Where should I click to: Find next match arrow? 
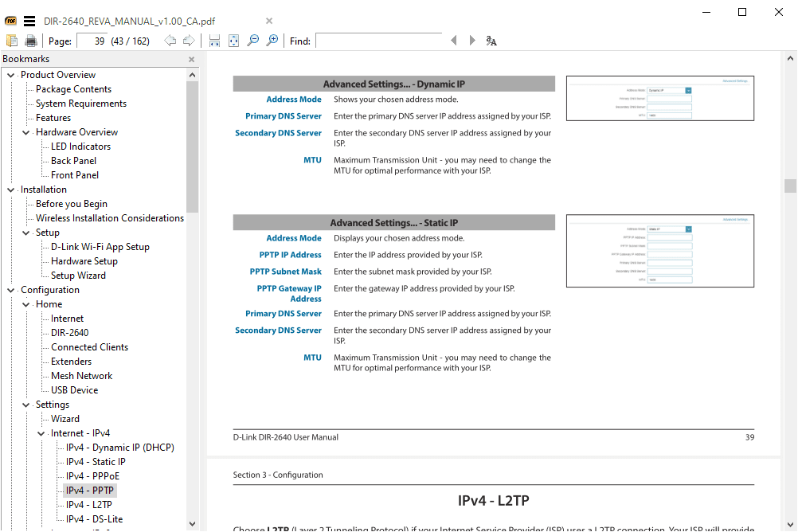point(472,40)
